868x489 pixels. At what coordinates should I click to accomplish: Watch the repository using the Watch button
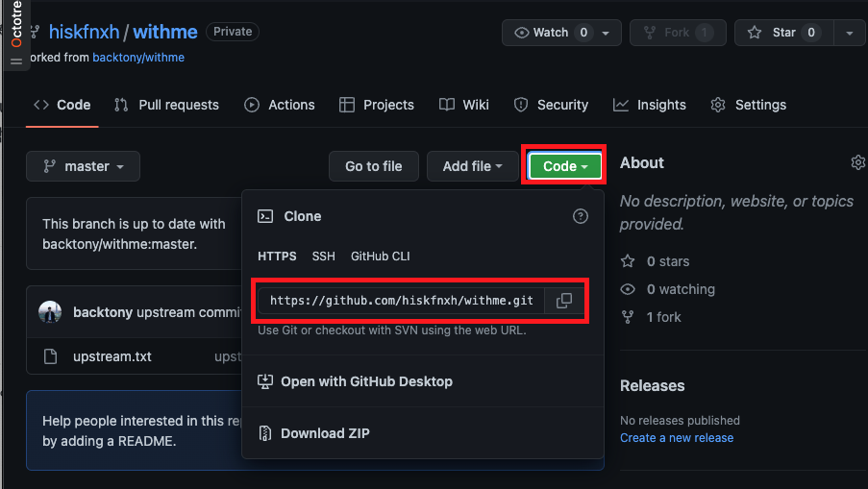click(x=561, y=33)
